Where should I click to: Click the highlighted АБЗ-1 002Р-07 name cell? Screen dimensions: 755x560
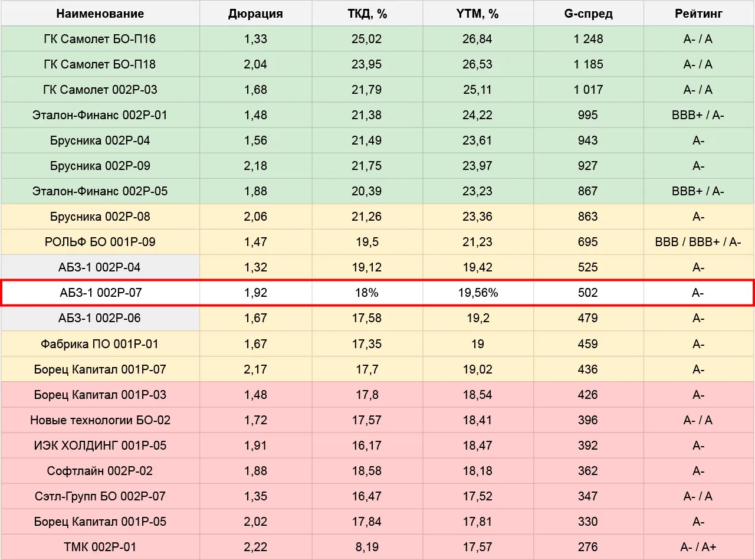click(x=100, y=293)
